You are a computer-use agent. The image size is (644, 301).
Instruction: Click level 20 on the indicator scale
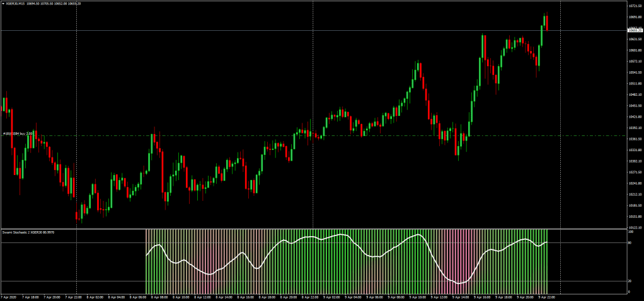[x=630, y=281]
